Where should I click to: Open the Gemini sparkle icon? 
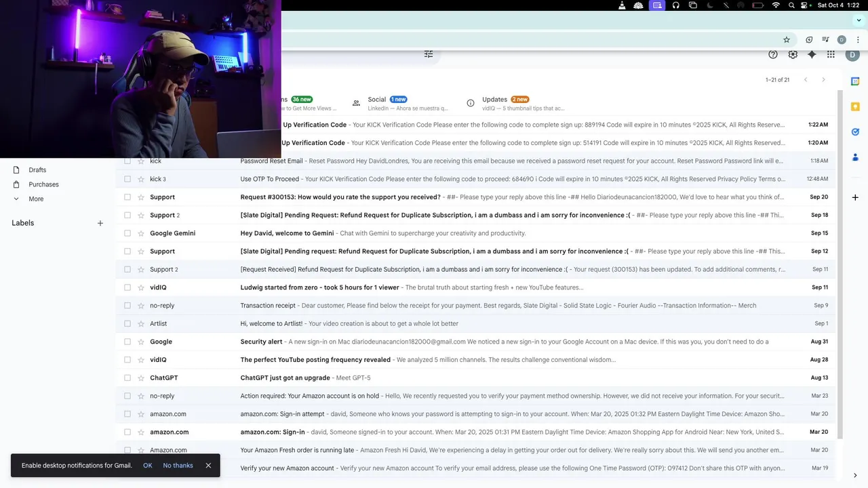coord(812,55)
